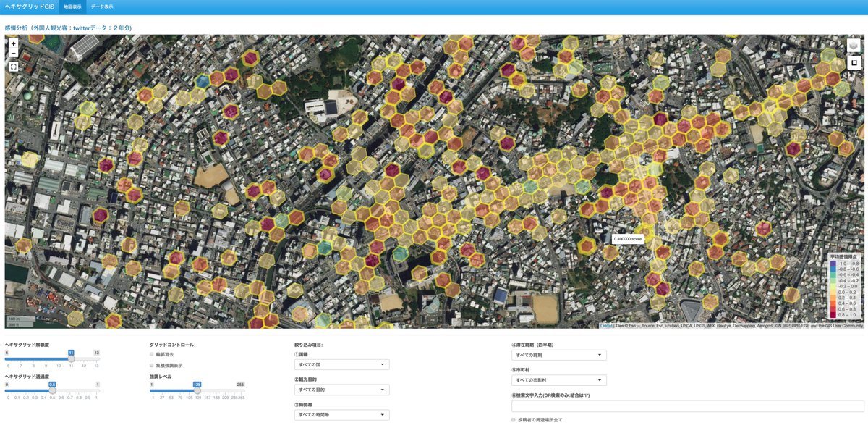Expand 観光目的 dropdown (すべての目的)
This screenshot has height=441, width=868.
click(341, 390)
